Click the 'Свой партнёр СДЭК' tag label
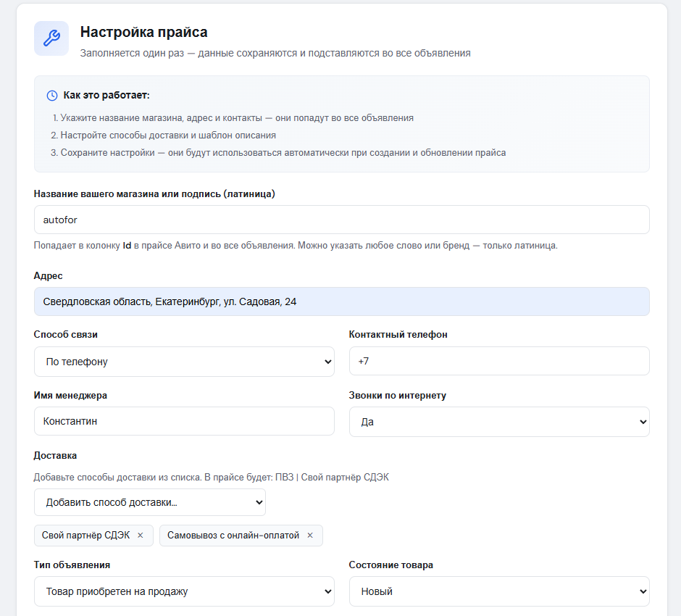 point(85,536)
